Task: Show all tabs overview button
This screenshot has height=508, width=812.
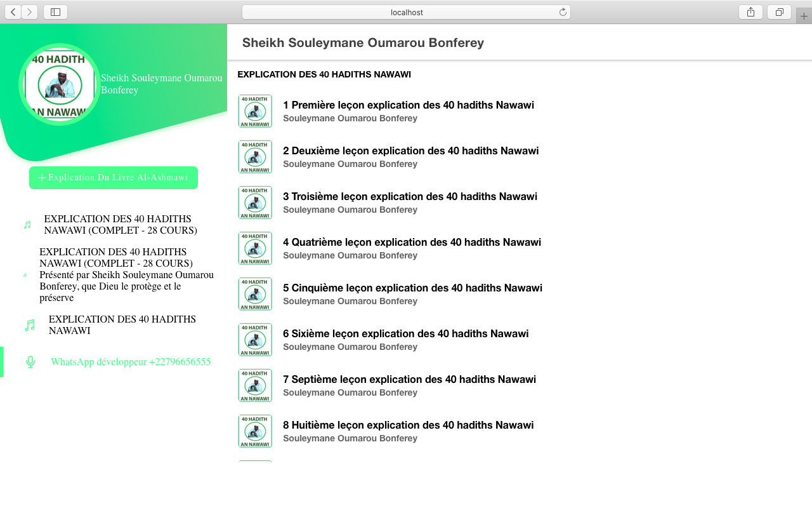Action: click(x=779, y=12)
